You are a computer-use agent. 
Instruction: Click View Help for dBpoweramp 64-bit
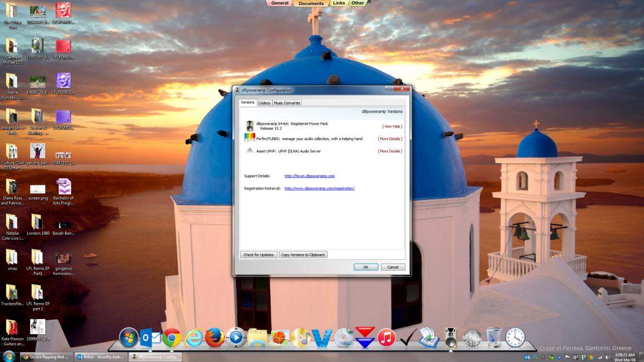coord(392,126)
